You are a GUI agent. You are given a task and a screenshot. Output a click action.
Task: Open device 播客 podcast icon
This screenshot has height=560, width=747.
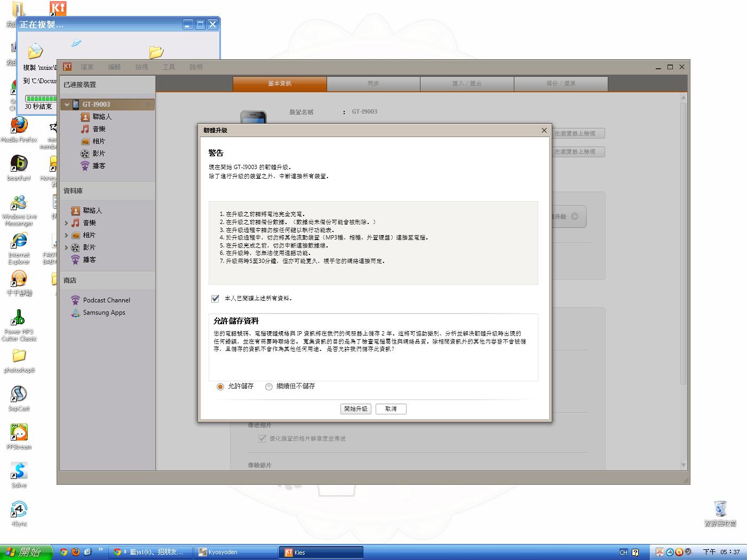[85, 166]
